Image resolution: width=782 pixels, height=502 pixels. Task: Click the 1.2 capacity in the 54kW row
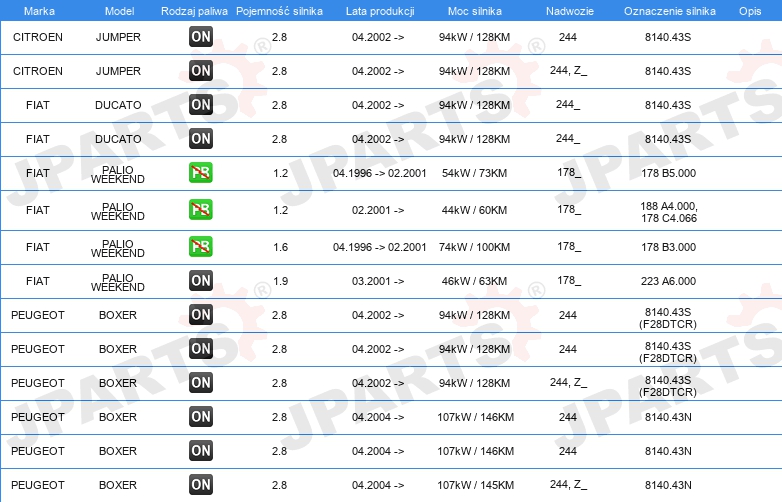coord(280,173)
